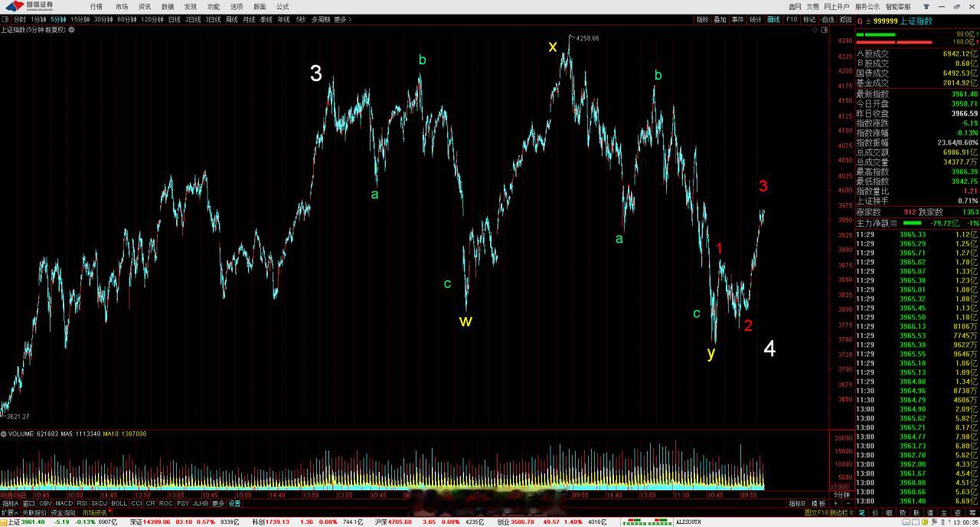Viewport: 980px width, 527px height.
Task: Click the G icon in quote header
Action: [x=860, y=21]
